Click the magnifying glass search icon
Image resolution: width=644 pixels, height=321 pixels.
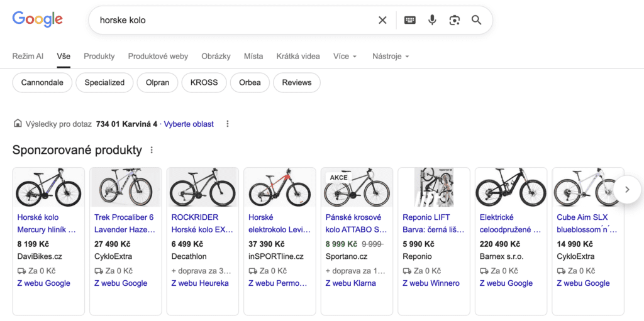(476, 20)
